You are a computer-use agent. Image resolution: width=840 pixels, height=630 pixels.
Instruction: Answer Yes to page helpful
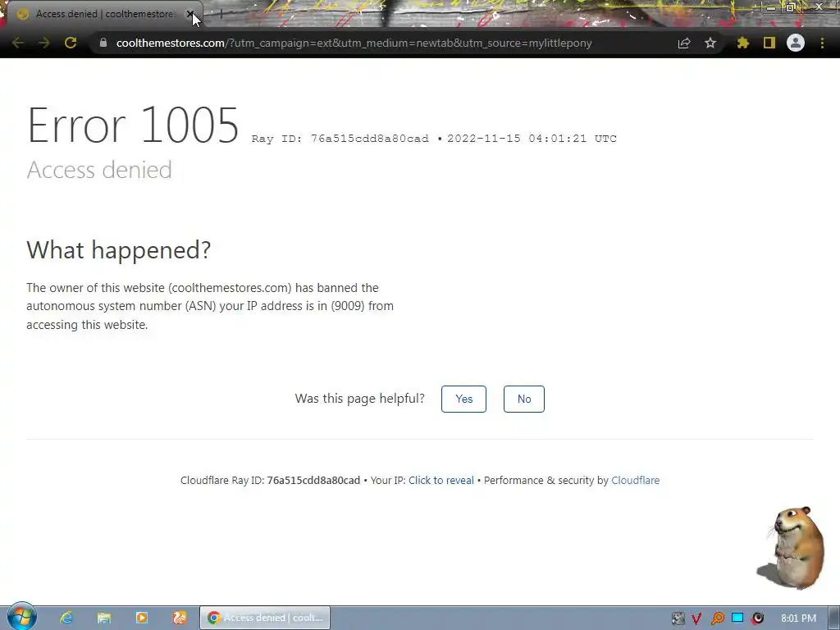tap(464, 399)
